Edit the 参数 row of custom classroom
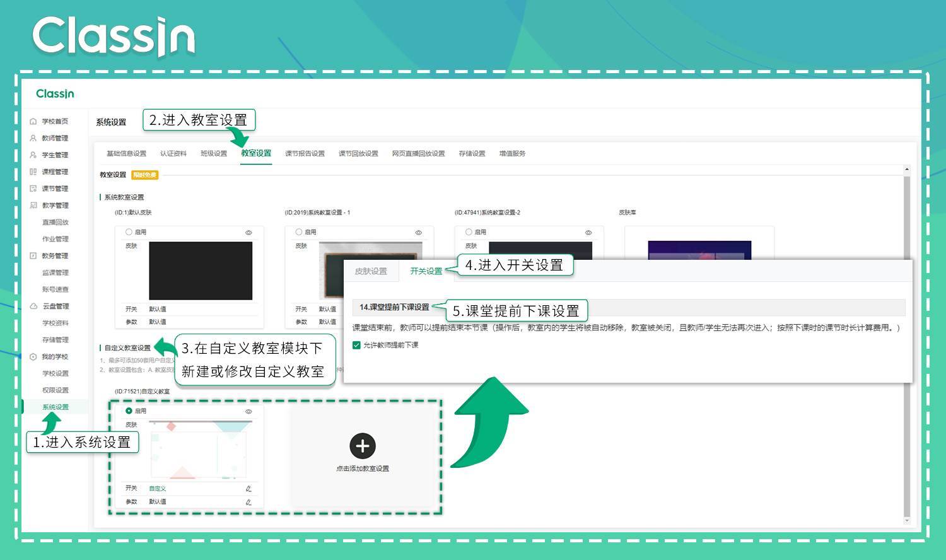The image size is (946, 560). point(248,502)
